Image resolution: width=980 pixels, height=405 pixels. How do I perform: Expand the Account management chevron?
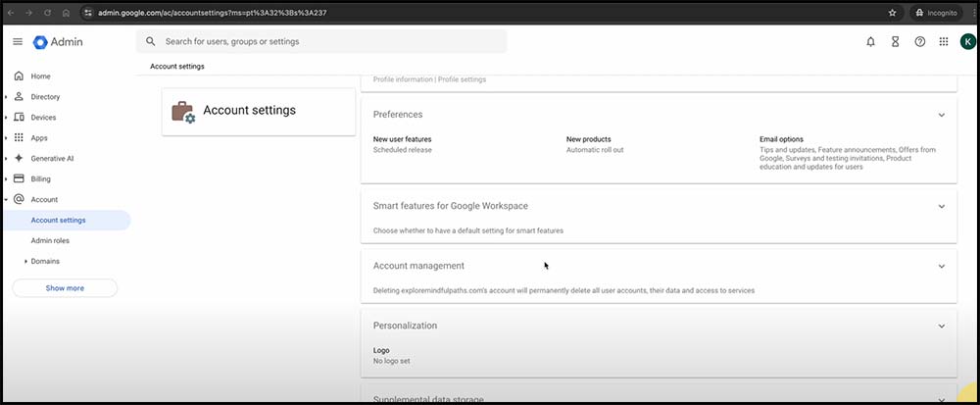point(941,267)
